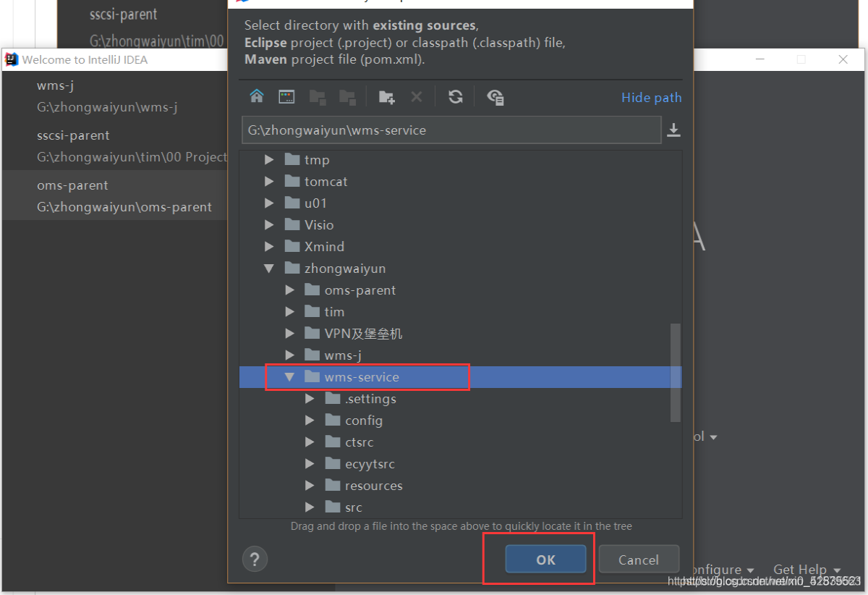The width and height of the screenshot is (868, 595).
Task: Expand the tomcat folder node
Action: tap(269, 181)
